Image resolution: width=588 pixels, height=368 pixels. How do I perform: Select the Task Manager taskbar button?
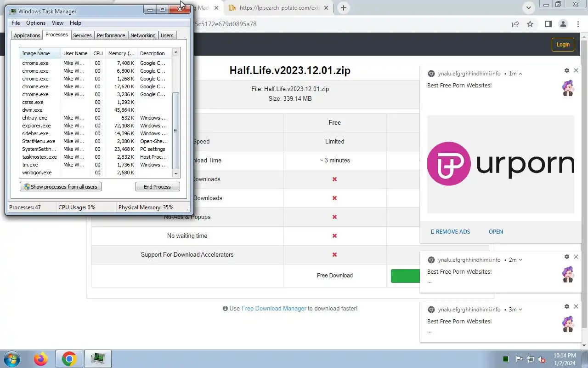(x=97, y=359)
